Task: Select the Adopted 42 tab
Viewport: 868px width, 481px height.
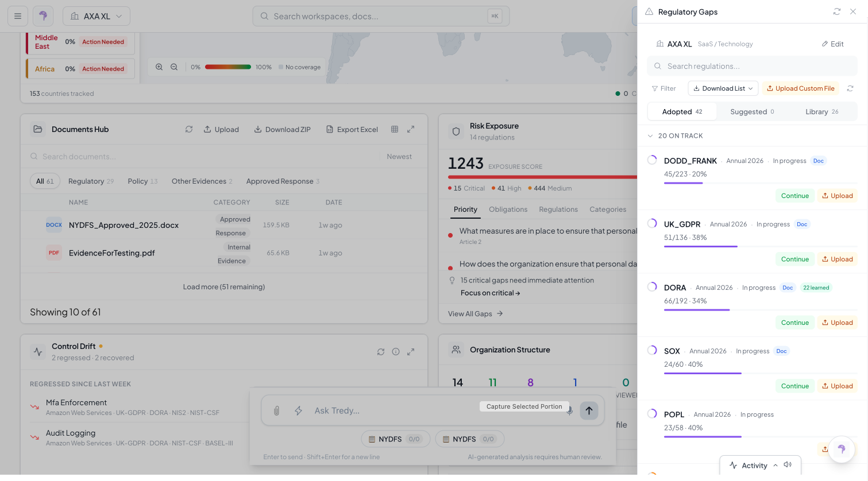Action: 682,112
